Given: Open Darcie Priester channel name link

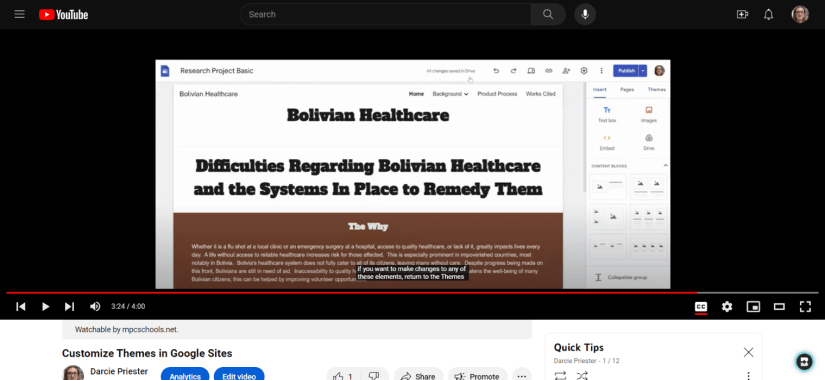Looking at the screenshot, I should (x=119, y=371).
